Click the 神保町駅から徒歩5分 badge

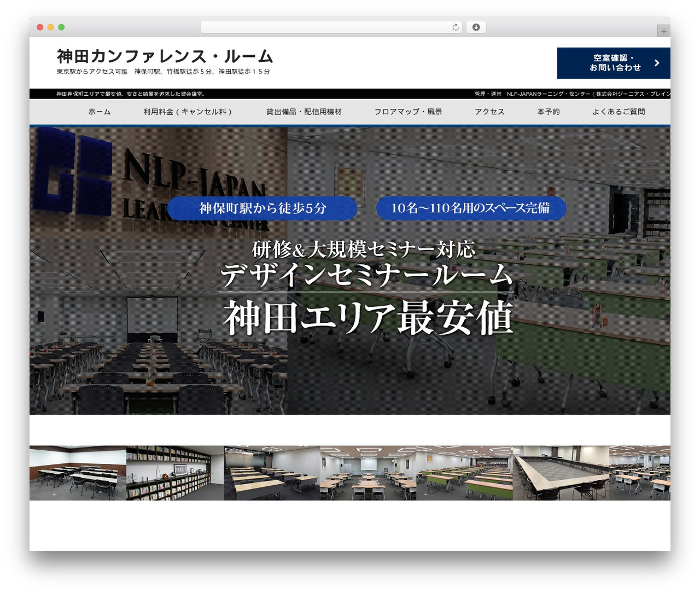(x=262, y=208)
